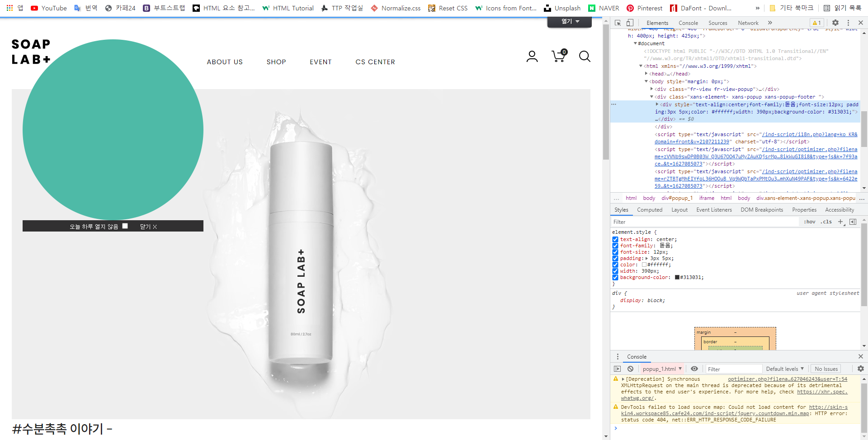
Task: Open the Unsplash bookmark
Action: pyautogui.click(x=562, y=8)
